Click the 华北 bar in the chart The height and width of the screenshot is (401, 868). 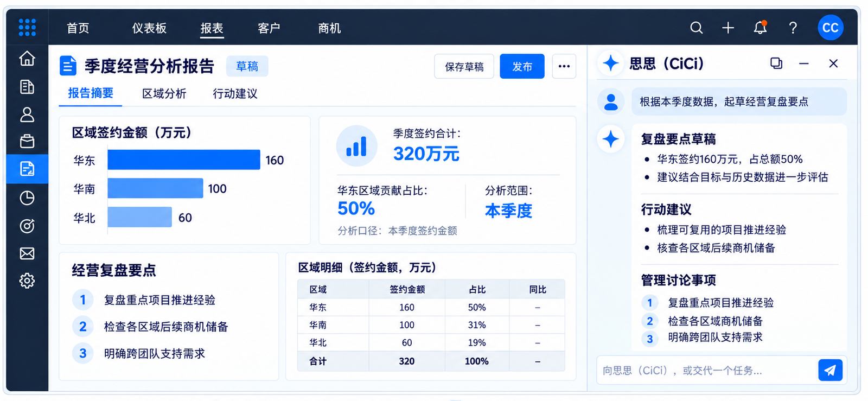click(x=140, y=217)
